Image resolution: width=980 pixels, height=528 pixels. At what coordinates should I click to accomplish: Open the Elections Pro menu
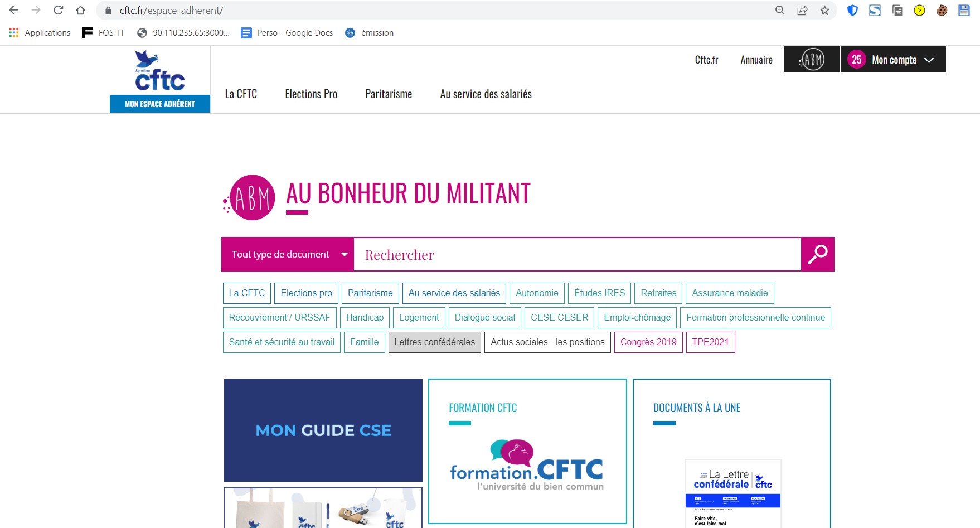(x=311, y=94)
